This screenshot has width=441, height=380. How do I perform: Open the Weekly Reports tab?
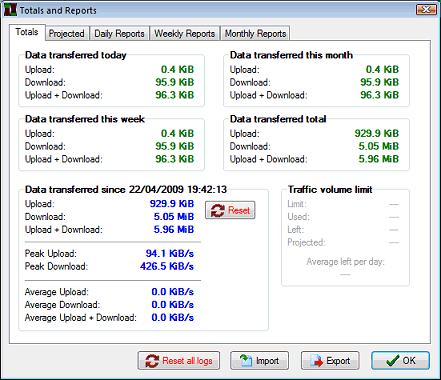185,34
